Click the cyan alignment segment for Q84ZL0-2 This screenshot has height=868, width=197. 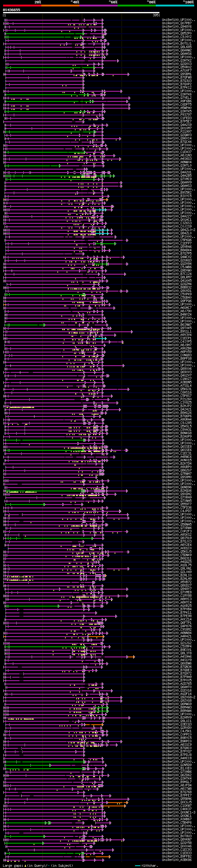coord(103,230)
